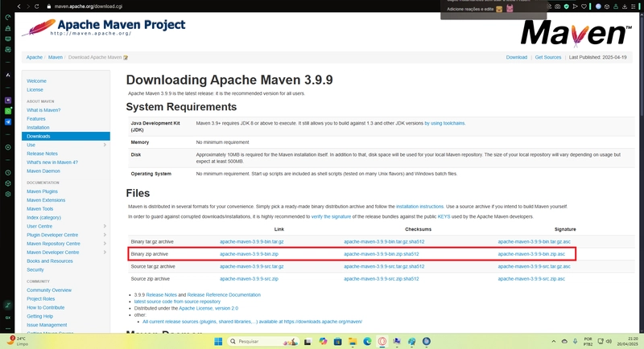Open History clock icon in sidebar
The image size is (644, 349).
coord(8,173)
